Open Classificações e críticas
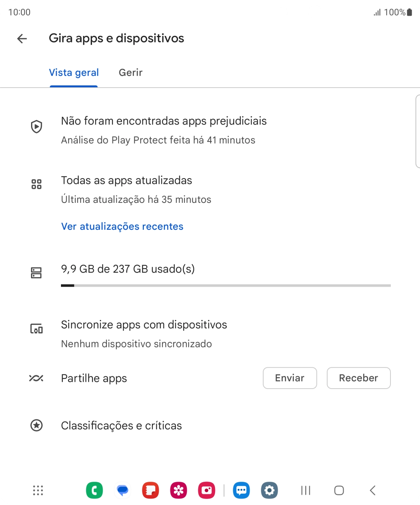Image resolution: width=420 pixels, height=505 pixels. tap(121, 425)
